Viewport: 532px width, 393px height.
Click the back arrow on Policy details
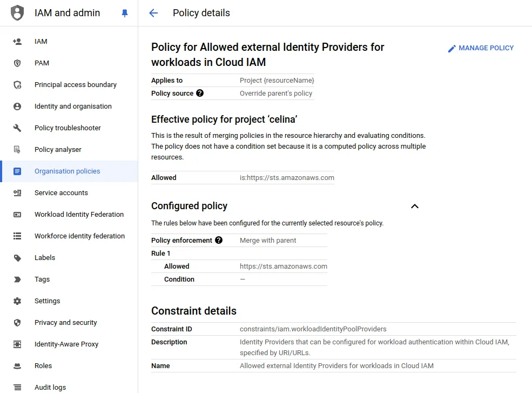[x=153, y=13]
